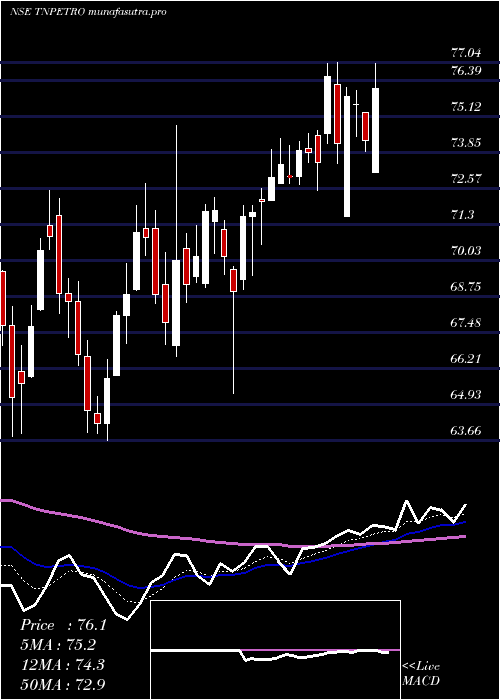Select the 75.12 price level label
The width and height of the screenshot is (500, 700).
pyautogui.click(x=466, y=107)
